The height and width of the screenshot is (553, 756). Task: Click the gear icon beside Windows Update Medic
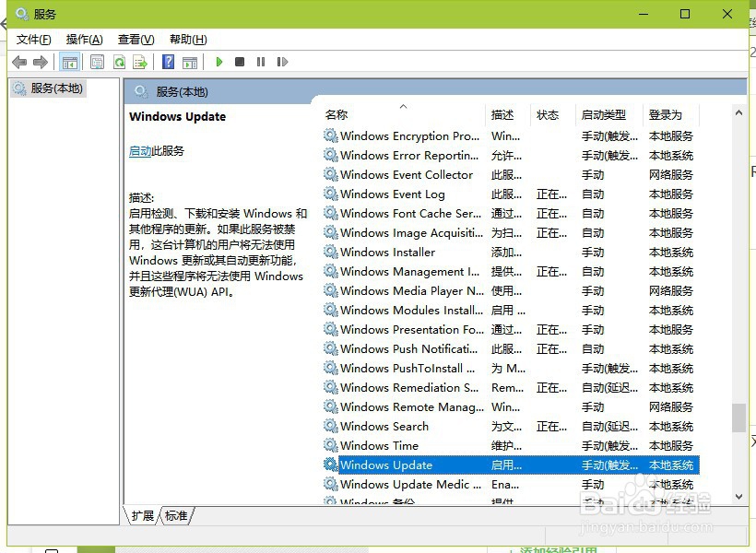click(330, 484)
